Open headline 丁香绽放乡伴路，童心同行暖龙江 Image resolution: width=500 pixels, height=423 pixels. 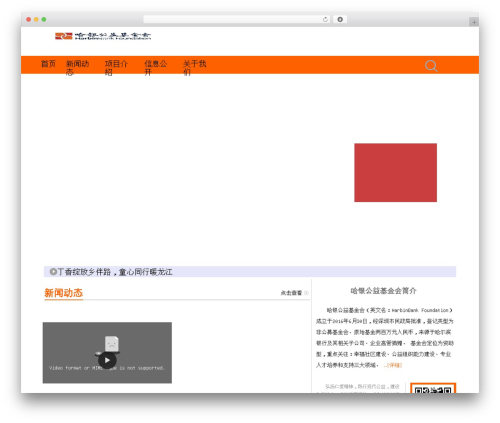point(115,272)
